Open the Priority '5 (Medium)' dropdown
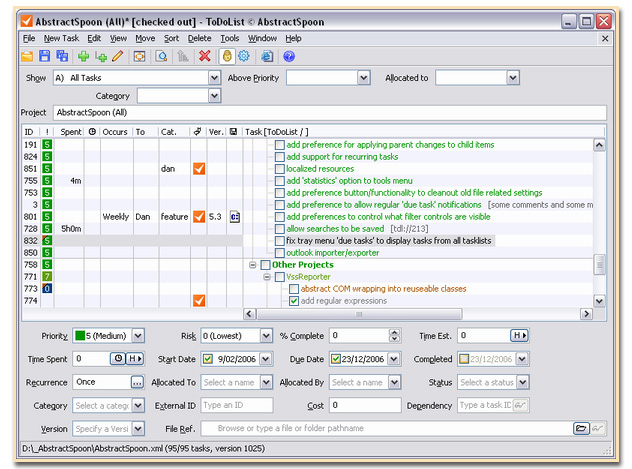The width and height of the screenshot is (632, 469). 138,336
